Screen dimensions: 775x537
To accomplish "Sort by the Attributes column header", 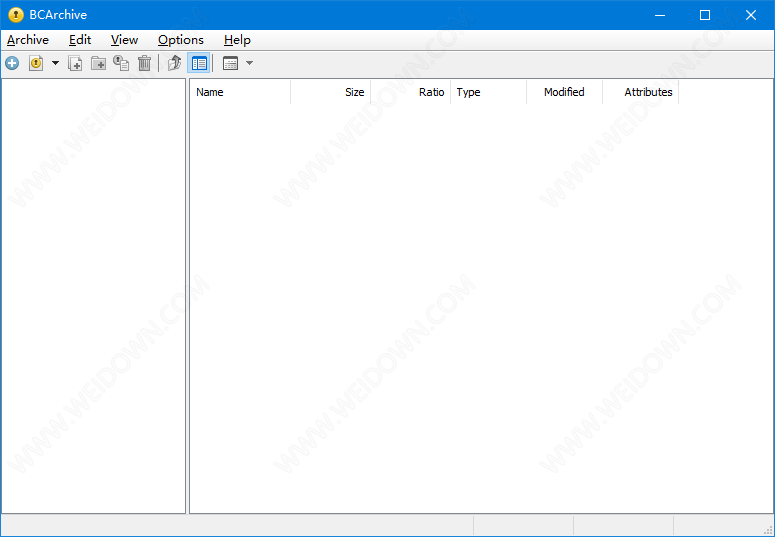I will (641, 92).
